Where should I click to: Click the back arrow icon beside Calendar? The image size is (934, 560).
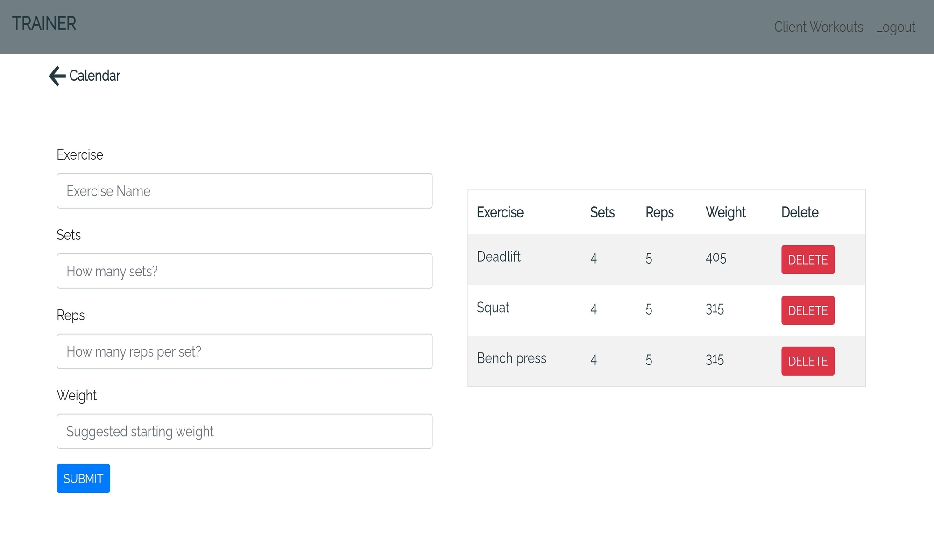pos(57,76)
